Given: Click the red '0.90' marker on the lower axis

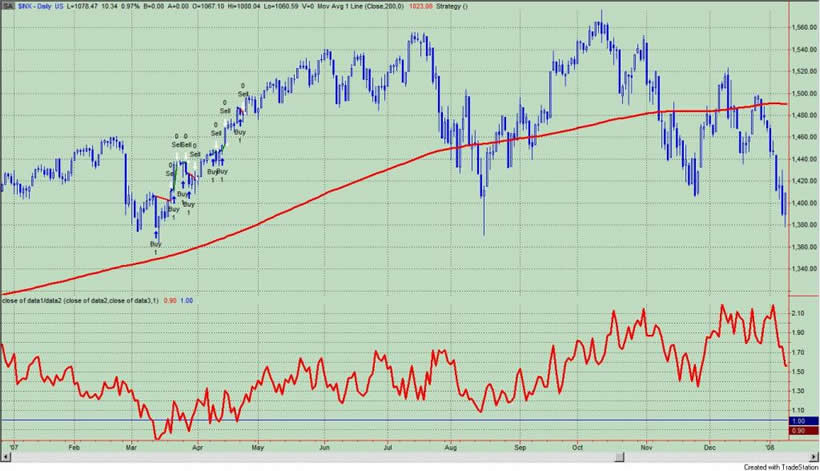Looking at the screenshot, I should 803,430.
